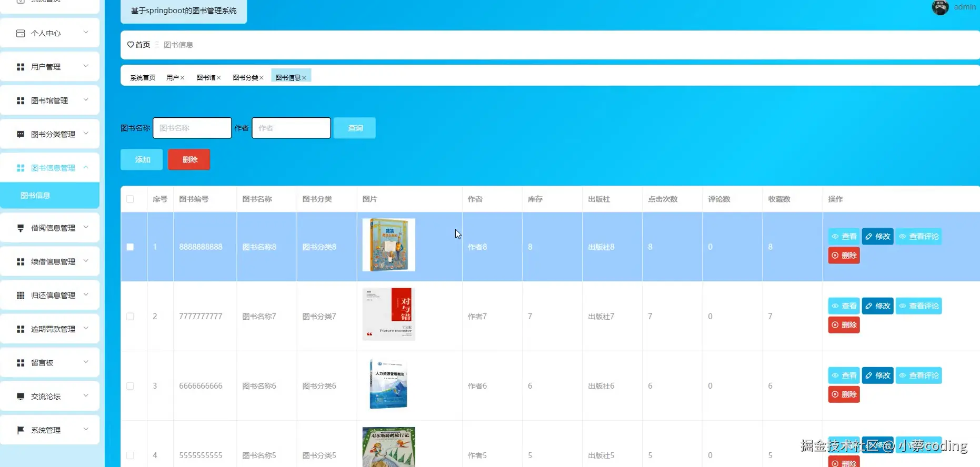Switch to the 用户 tab
The height and width of the screenshot is (467, 980).
(173, 78)
